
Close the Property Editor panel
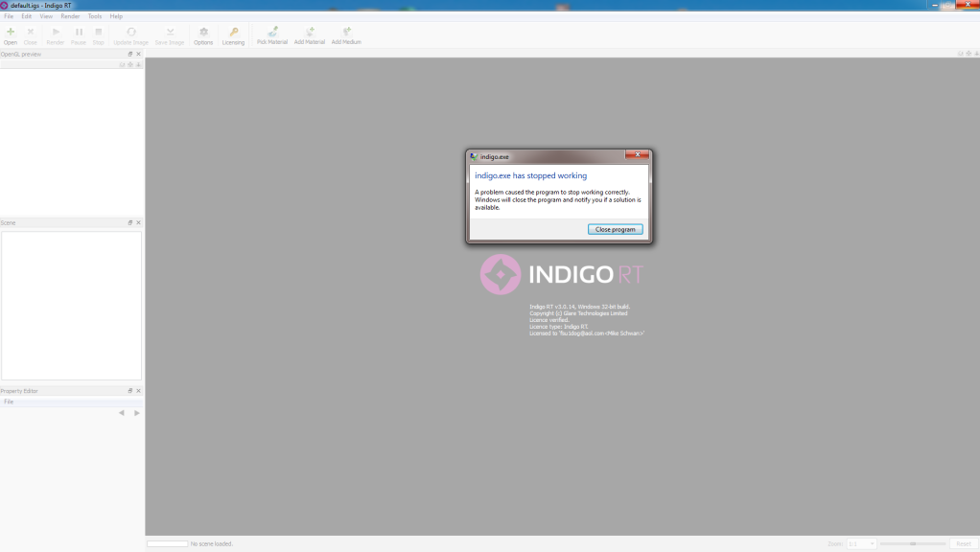click(139, 391)
